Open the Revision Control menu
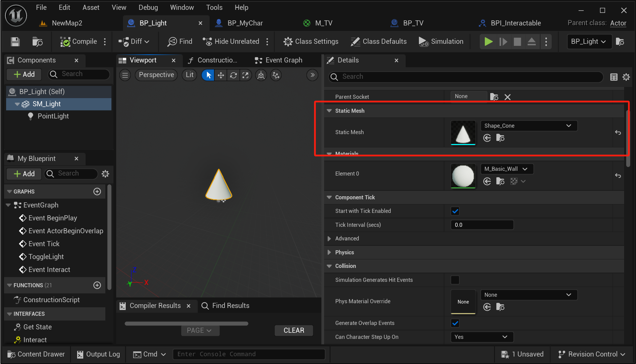Image resolution: width=636 pixels, height=364 pixels. [x=591, y=354]
